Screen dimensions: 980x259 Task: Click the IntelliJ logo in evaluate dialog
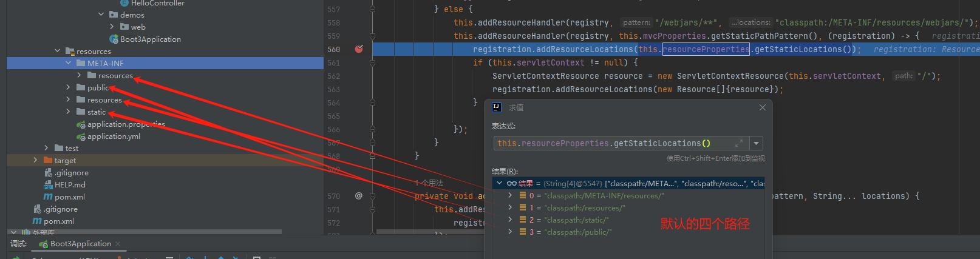click(x=497, y=107)
